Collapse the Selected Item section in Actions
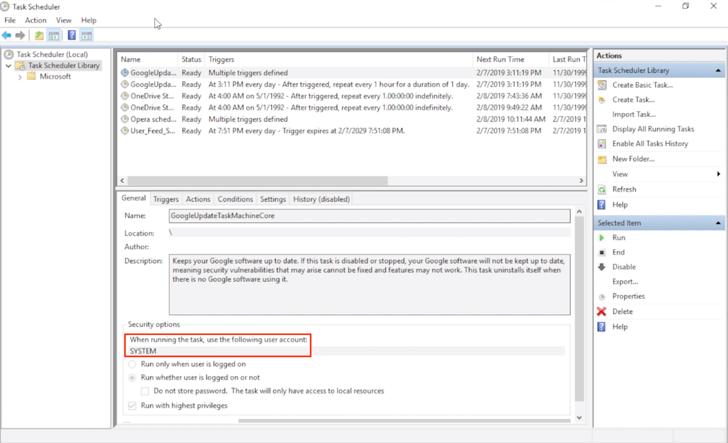 tap(718, 223)
